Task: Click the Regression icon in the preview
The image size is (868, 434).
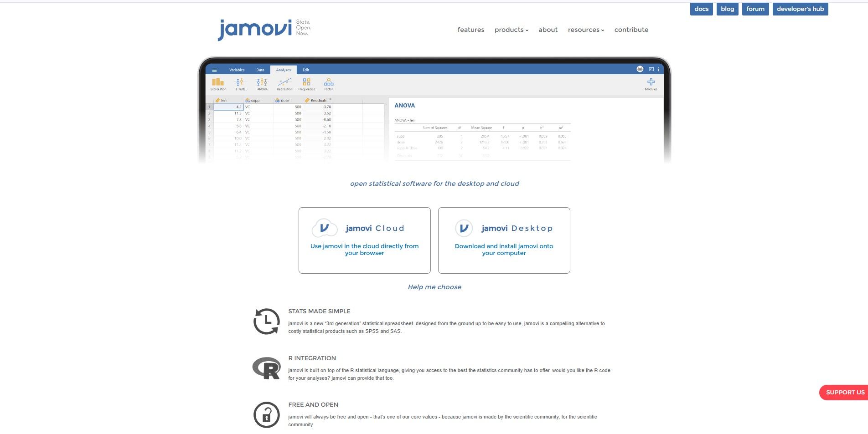Action: [x=284, y=82]
